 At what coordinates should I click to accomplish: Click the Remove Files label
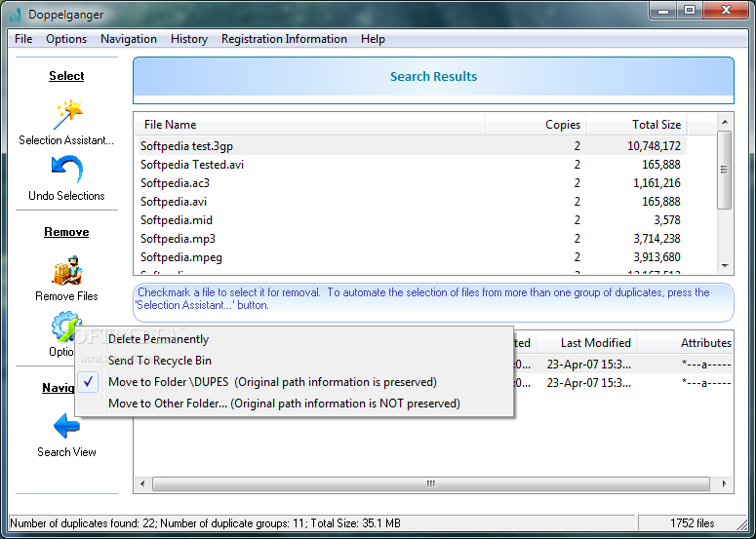pyautogui.click(x=66, y=296)
